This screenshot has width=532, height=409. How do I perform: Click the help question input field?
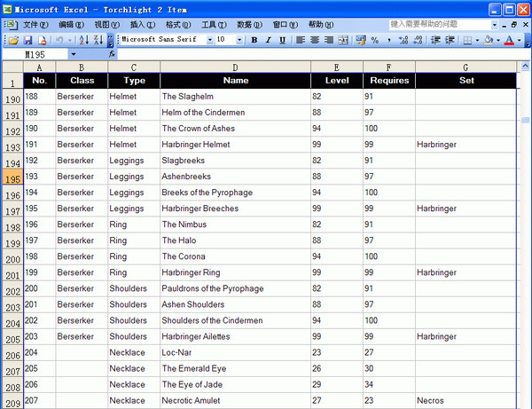440,25
